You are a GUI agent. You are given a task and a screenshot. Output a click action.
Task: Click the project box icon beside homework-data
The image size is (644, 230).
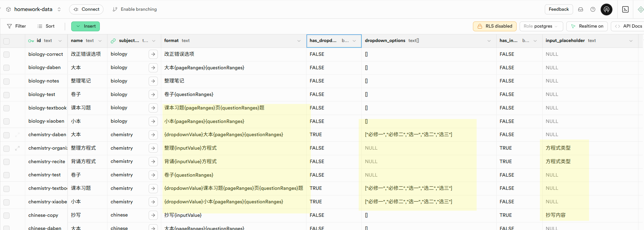click(9, 10)
